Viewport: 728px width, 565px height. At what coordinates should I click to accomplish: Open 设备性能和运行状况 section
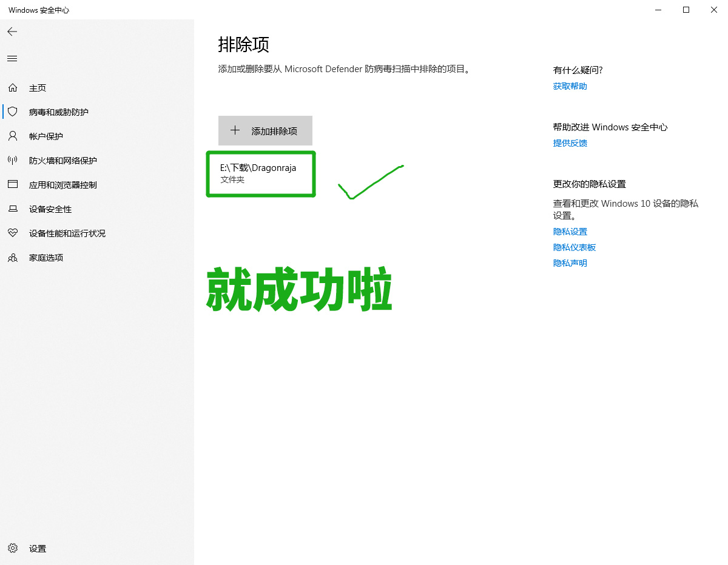tap(97, 233)
